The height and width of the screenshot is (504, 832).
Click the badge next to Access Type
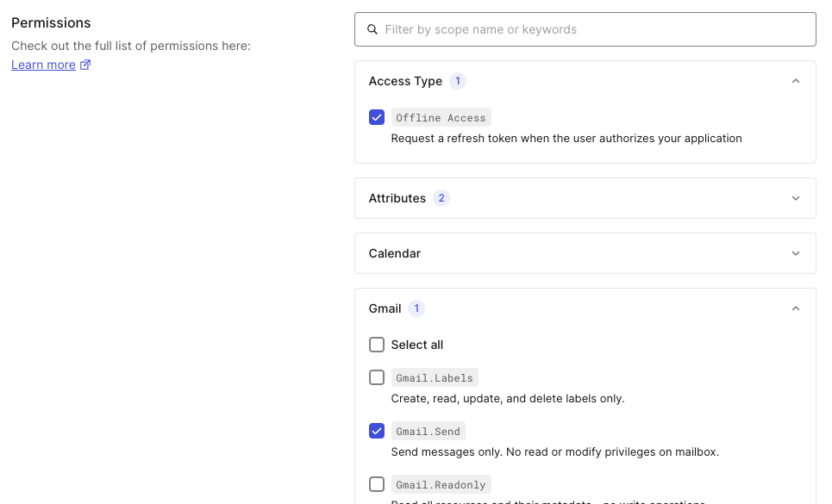tap(458, 80)
